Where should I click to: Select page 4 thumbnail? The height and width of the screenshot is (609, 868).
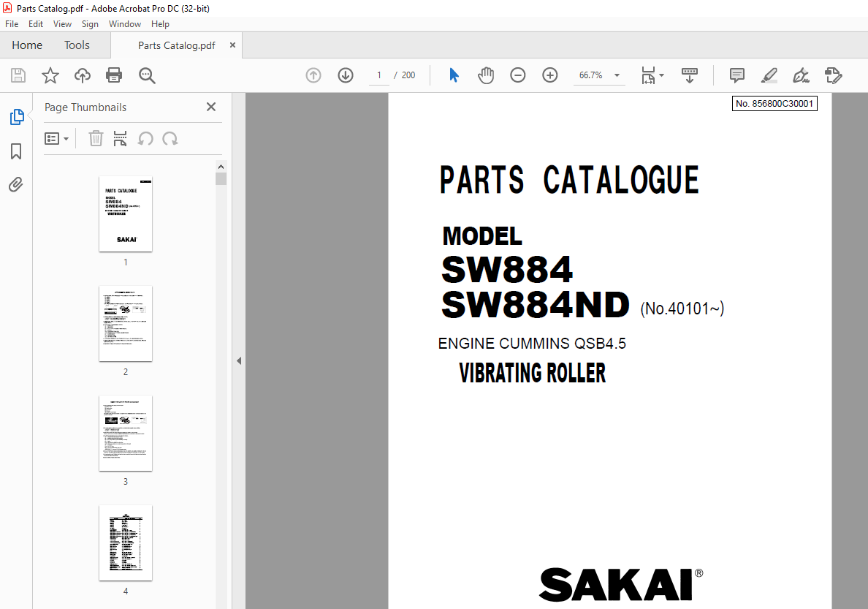[126, 543]
